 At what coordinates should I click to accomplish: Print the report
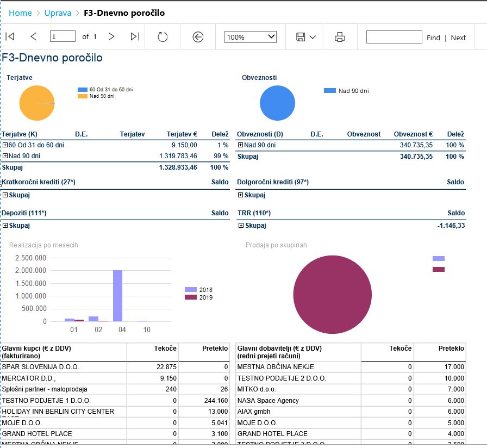coord(340,37)
